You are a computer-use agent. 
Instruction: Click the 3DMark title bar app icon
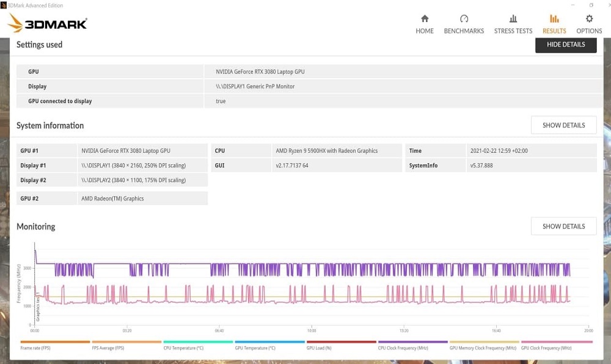(4, 5)
